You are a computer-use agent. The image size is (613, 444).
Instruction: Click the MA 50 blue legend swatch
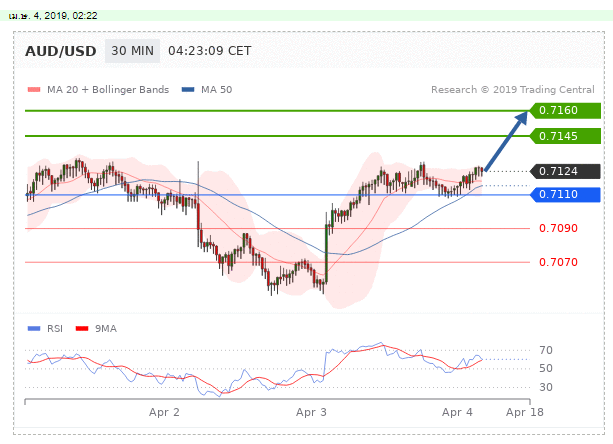tap(188, 90)
